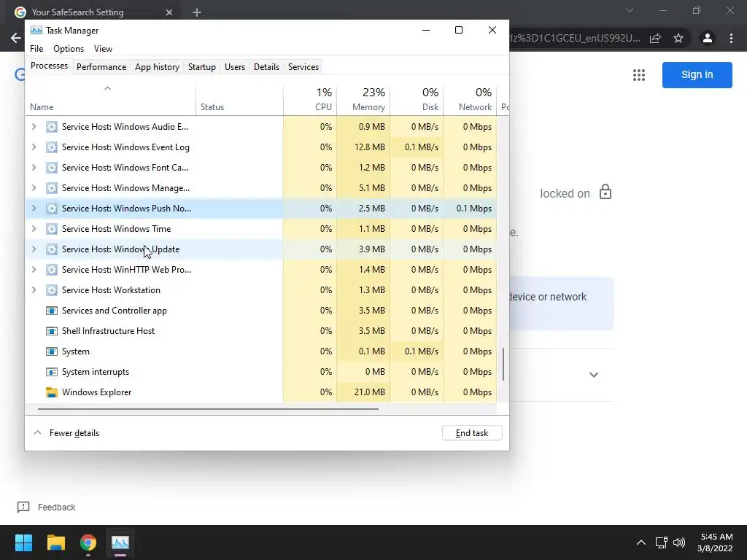
Task: Click the gear icon beside Windows Manage...
Action: click(x=52, y=188)
